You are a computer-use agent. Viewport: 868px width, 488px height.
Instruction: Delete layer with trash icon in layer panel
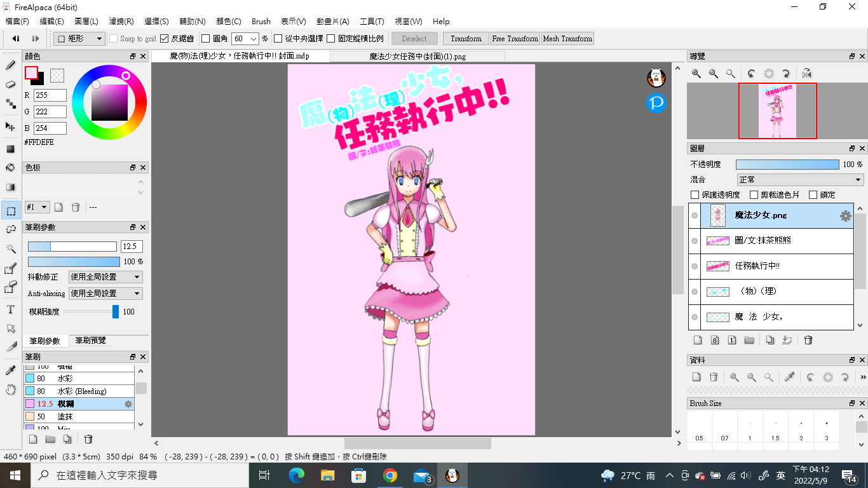tap(808, 340)
